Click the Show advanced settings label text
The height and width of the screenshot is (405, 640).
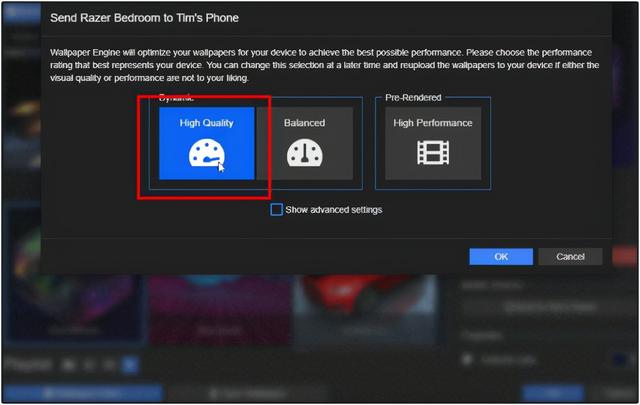(333, 210)
